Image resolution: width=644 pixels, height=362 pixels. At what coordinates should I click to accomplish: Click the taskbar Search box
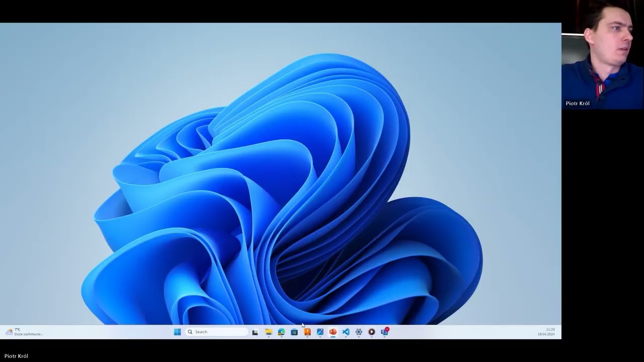point(217,332)
